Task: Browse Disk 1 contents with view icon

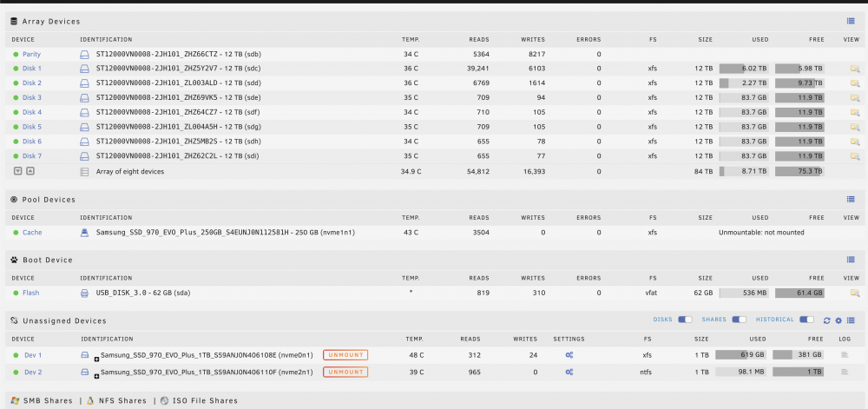Action: (x=855, y=69)
